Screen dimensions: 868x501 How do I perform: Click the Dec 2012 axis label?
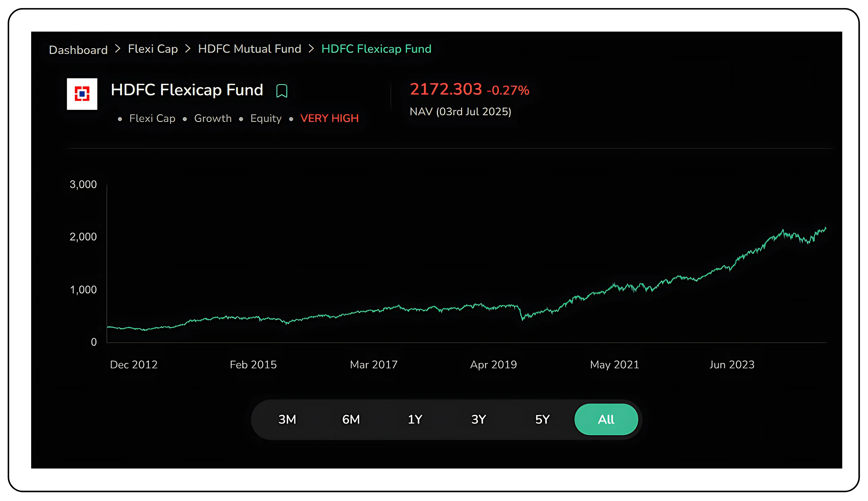[134, 365]
